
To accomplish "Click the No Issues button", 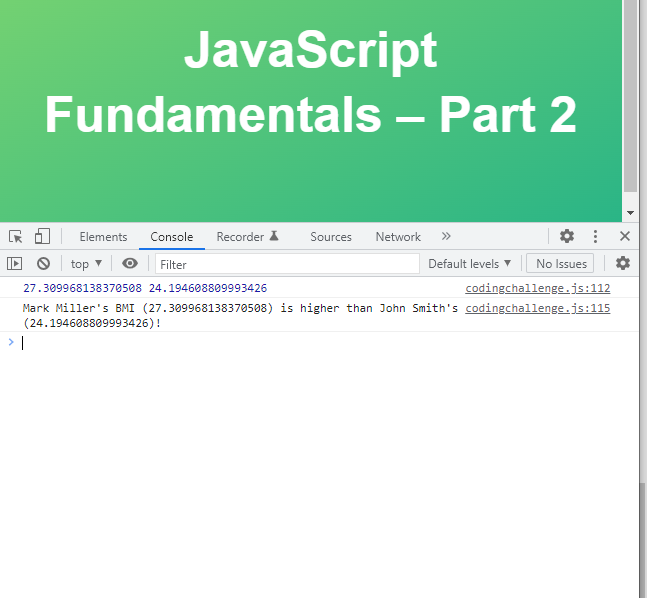I will coord(561,264).
